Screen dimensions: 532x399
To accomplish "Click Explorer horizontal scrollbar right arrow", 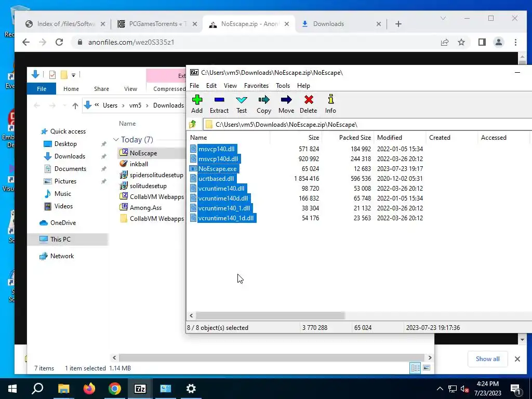I will (x=430, y=357).
